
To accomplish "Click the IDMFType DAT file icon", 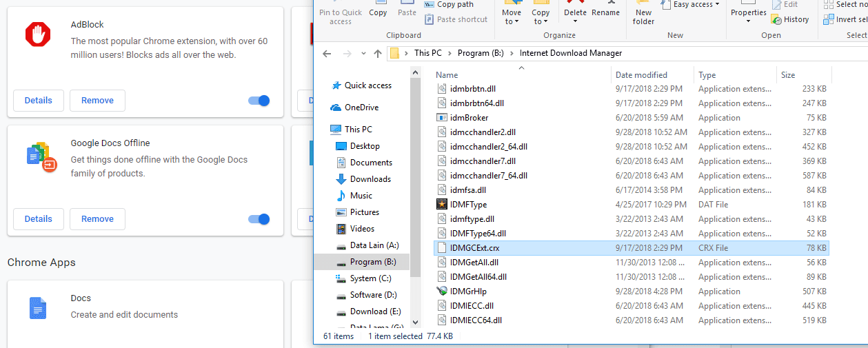I will [442, 205].
